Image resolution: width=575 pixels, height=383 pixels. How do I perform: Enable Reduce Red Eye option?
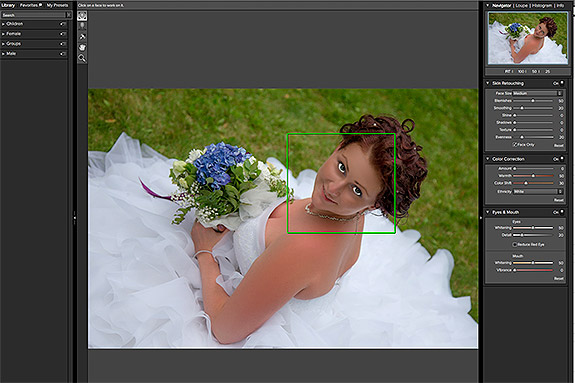[x=514, y=244]
